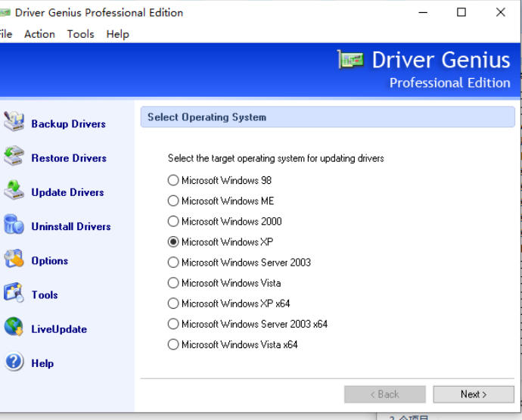Choose Microsoft Windows ME radio button

click(x=173, y=201)
